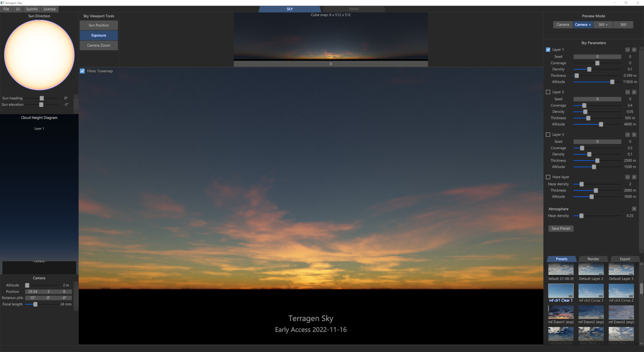Image resolution: width=644 pixels, height=352 pixels.
Task: Activate the Camera Zoom viewport tool
Action: 99,45
